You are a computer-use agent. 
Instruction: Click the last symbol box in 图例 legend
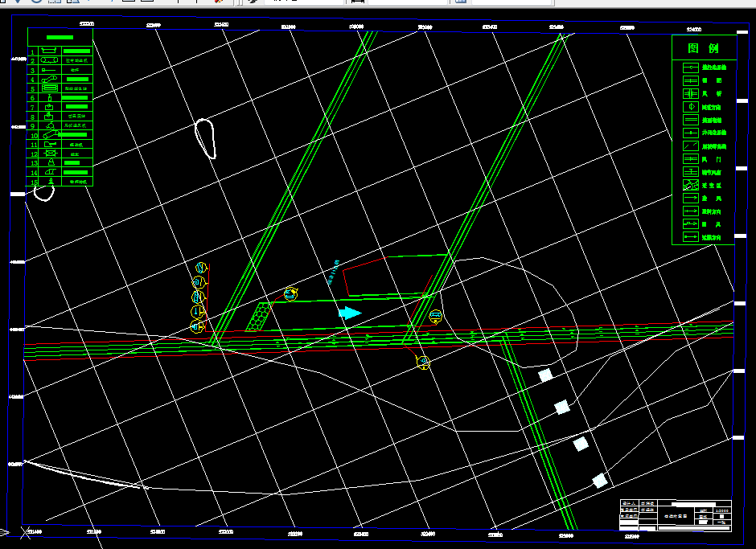coord(691,237)
